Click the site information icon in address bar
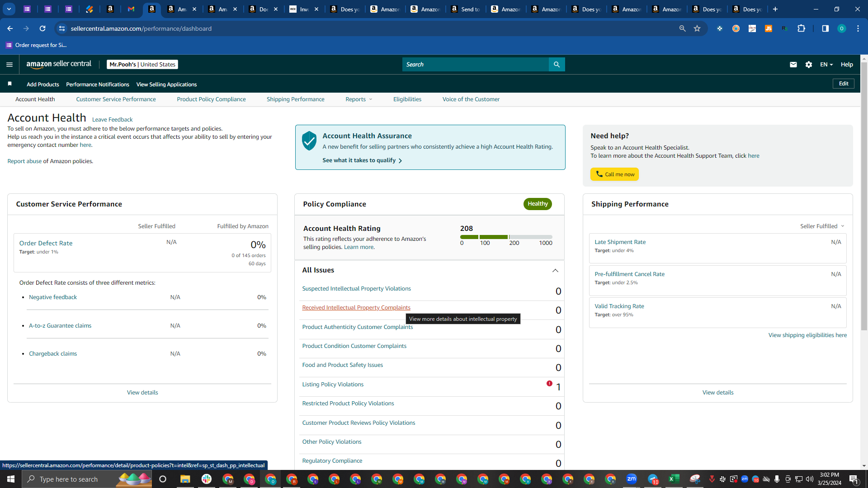Screen dimensions: 868x488 point(62,28)
